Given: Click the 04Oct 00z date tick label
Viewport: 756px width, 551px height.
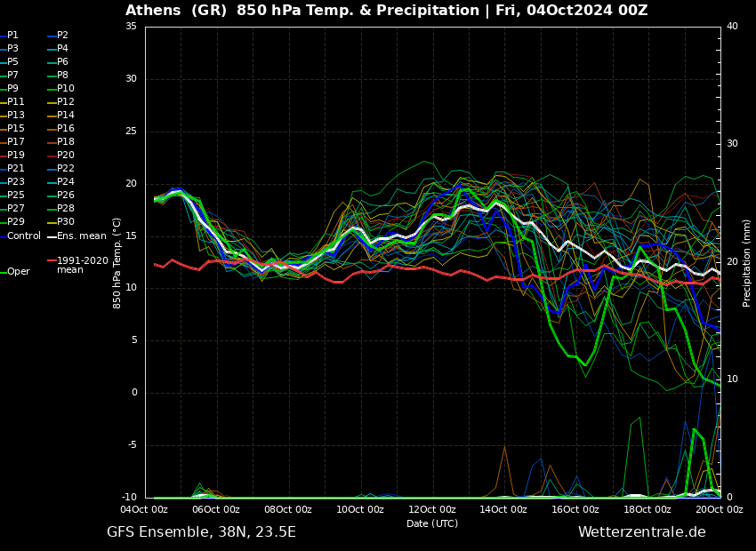Looking at the screenshot, I should click(144, 510).
